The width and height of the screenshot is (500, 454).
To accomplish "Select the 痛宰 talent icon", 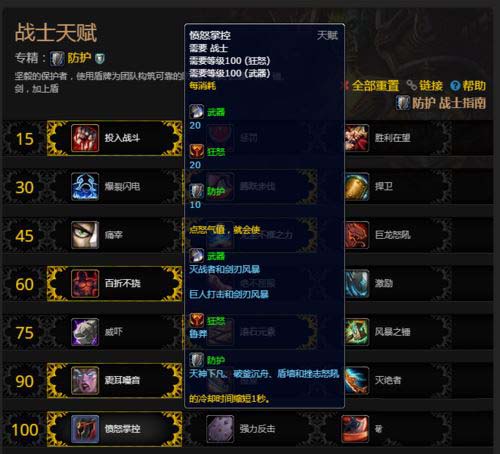I will [85, 235].
